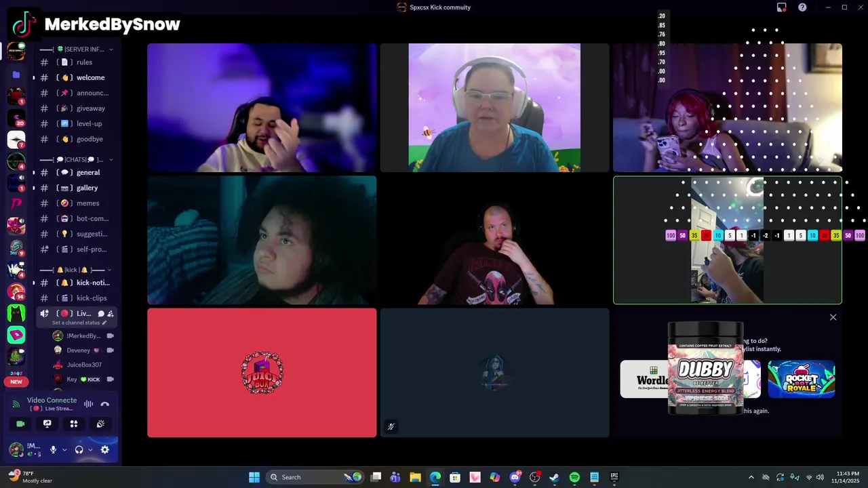This screenshot has width=868, height=488.
Task: Open Epic Games Launcher in taskbar
Action: click(x=614, y=477)
